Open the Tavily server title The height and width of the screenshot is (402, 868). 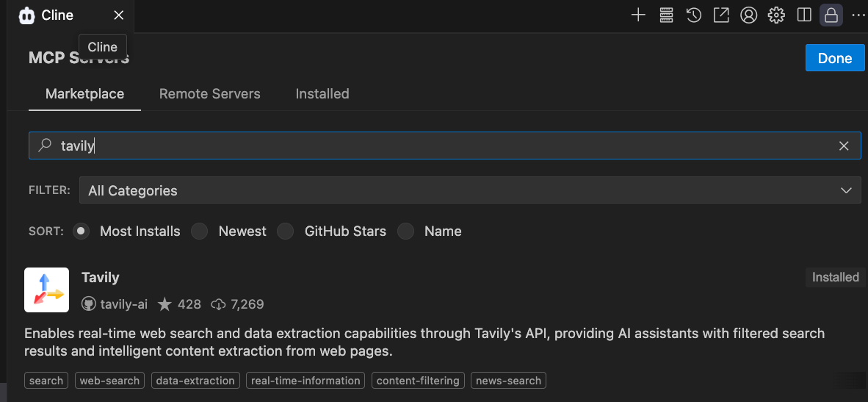(x=100, y=277)
